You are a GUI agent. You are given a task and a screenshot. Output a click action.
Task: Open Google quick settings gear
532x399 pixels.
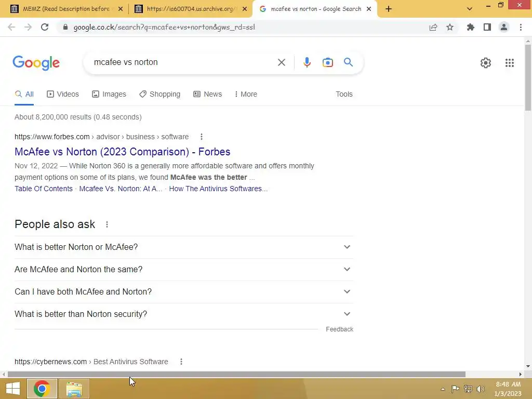(x=486, y=63)
